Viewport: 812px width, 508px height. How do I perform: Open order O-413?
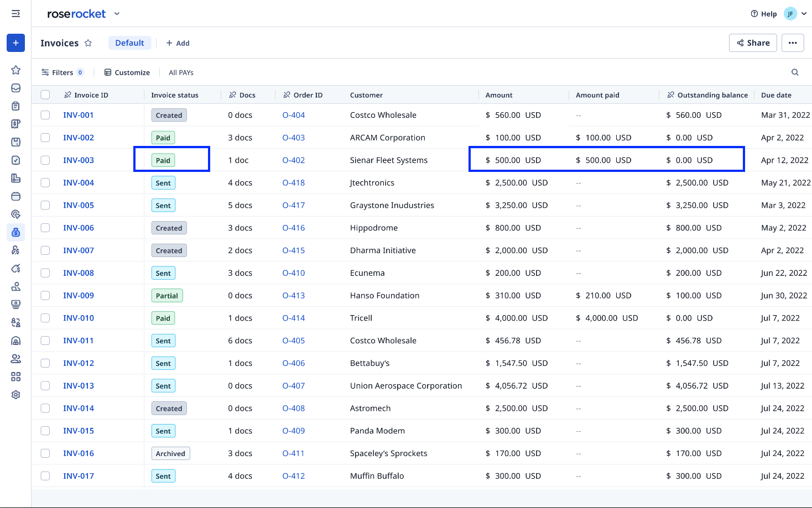tap(294, 295)
